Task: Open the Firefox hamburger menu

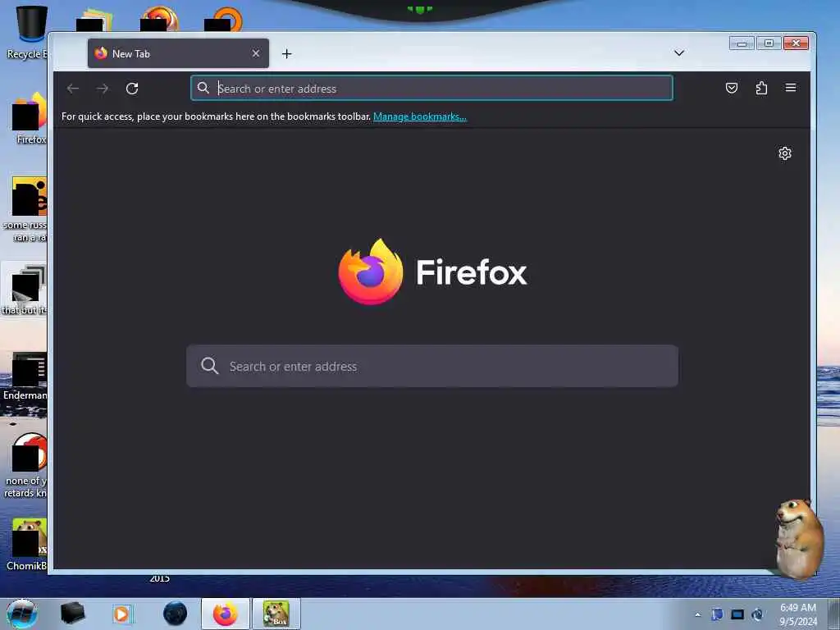Action: (791, 88)
